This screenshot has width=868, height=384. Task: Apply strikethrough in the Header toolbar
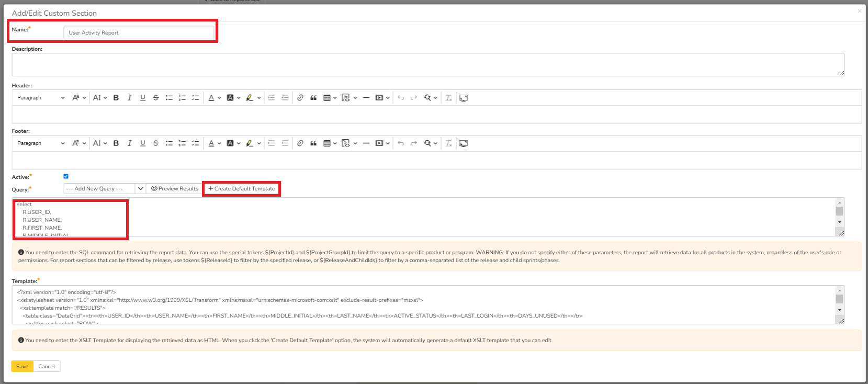(x=156, y=98)
